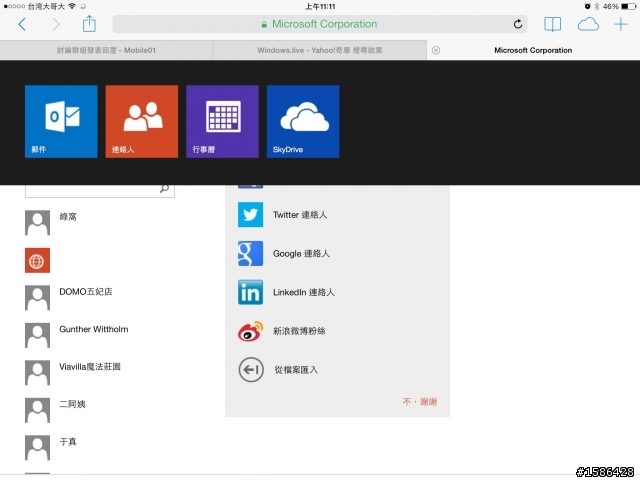Open Safari bookmarks book icon

[552, 24]
